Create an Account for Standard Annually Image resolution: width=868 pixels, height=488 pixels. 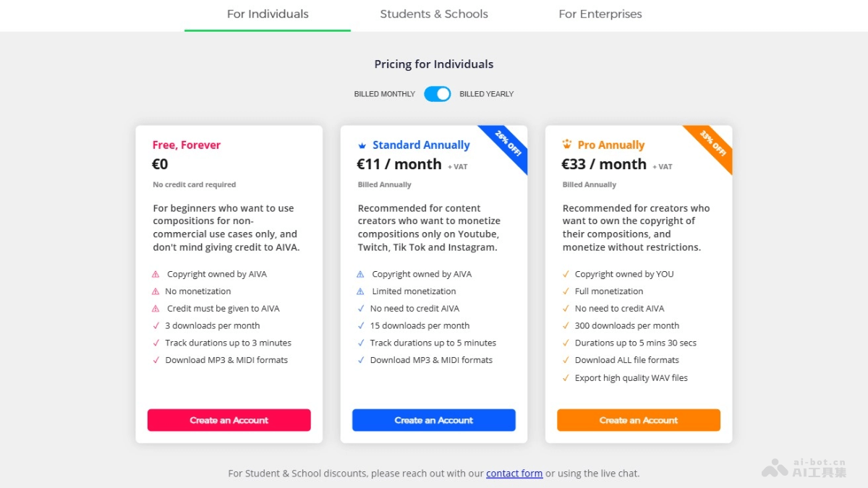coord(434,420)
